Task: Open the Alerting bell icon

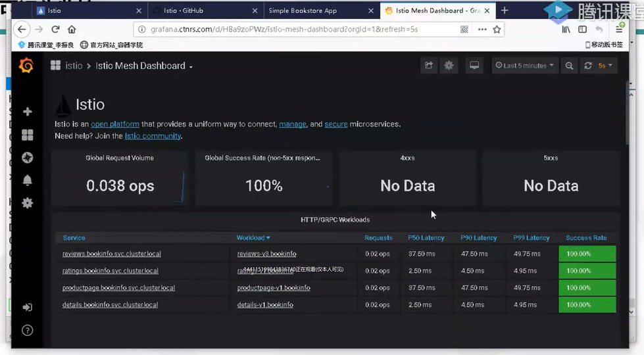Action: [x=28, y=180]
